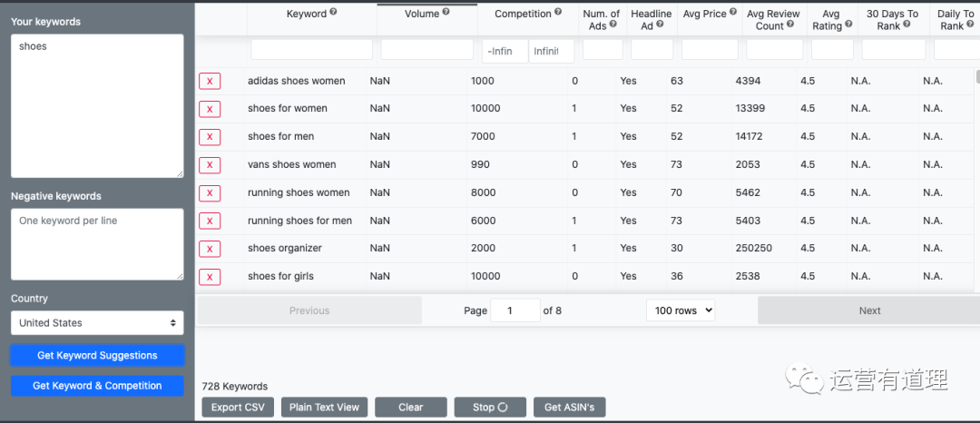Delete the 'running shoes for men' row
Viewport: 980px width, 423px height.
click(210, 221)
